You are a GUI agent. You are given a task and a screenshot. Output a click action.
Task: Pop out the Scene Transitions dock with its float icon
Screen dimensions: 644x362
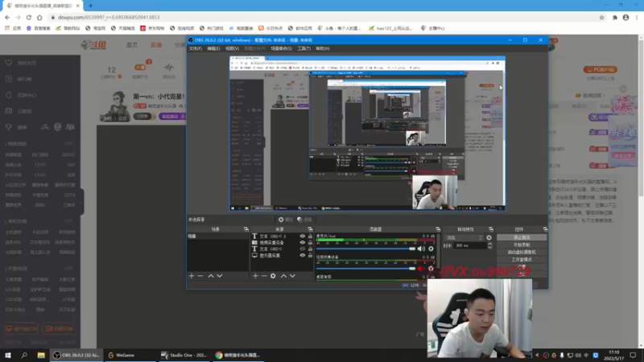(491, 229)
